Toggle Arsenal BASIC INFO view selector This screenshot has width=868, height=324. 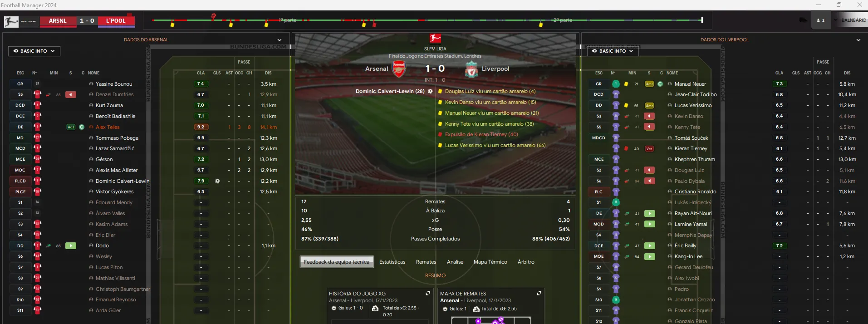point(34,51)
